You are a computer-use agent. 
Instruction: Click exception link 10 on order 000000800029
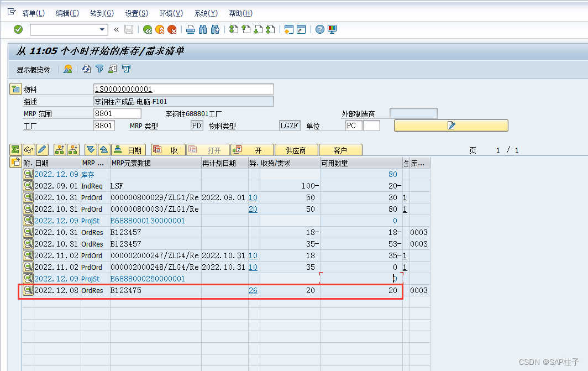[253, 198]
